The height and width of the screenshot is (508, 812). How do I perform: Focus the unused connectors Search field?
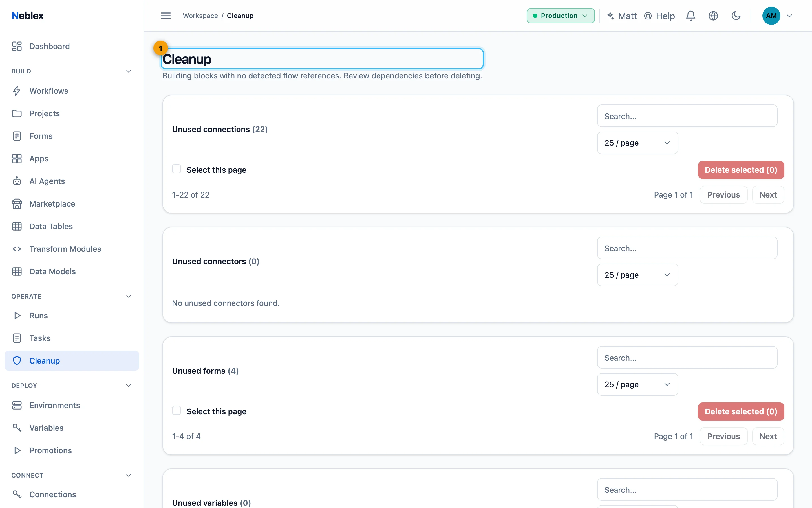pos(687,248)
